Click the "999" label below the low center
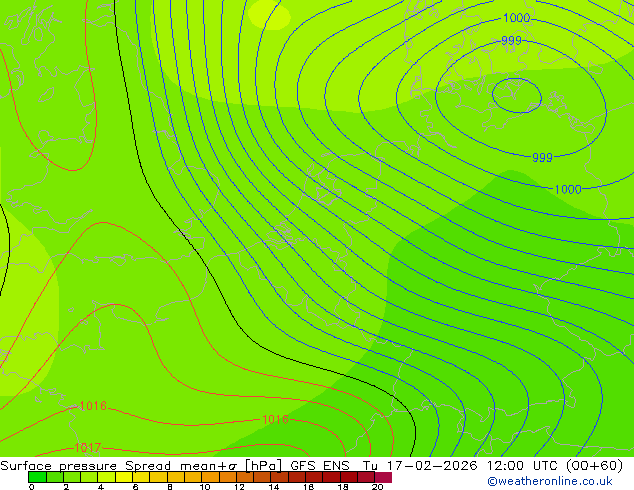This screenshot has width=634, height=490. 542,157
